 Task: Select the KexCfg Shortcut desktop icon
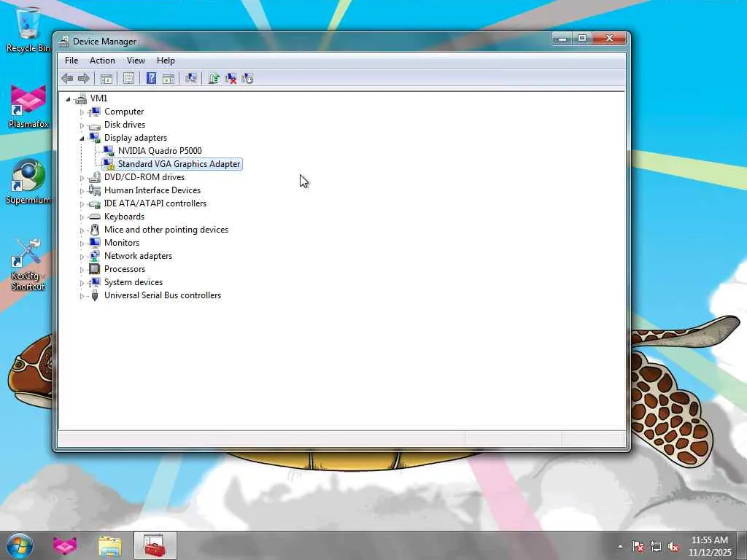(x=28, y=265)
